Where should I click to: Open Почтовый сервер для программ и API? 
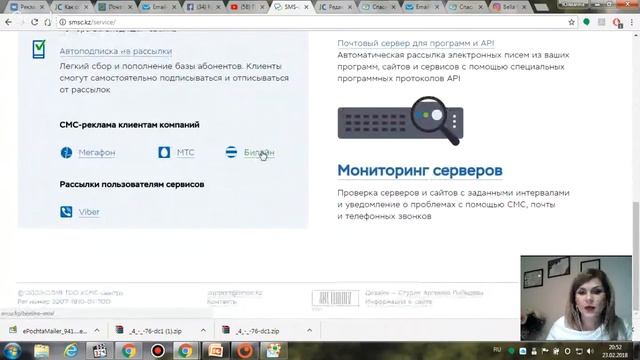pyautogui.click(x=416, y=43)
